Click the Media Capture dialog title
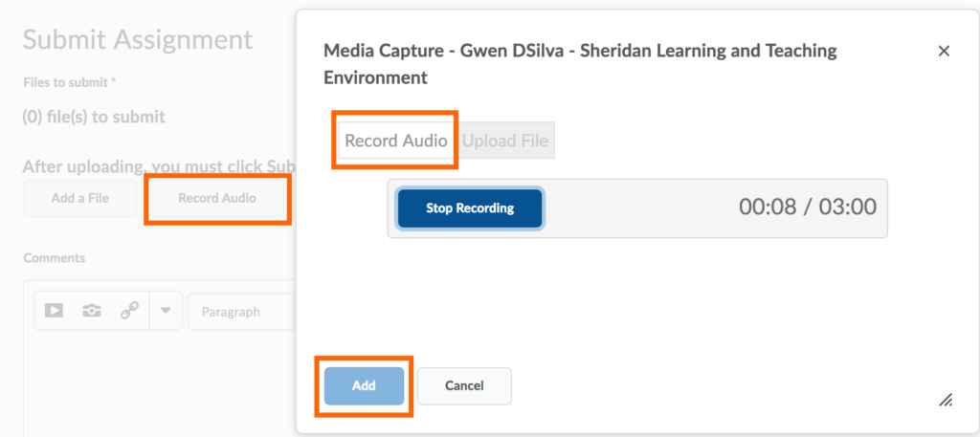The height and width of the screenshot is (437, 980). point(580,63)
